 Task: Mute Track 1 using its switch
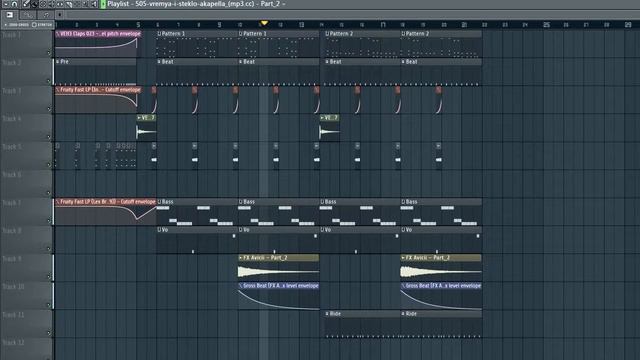coord(49,53)
